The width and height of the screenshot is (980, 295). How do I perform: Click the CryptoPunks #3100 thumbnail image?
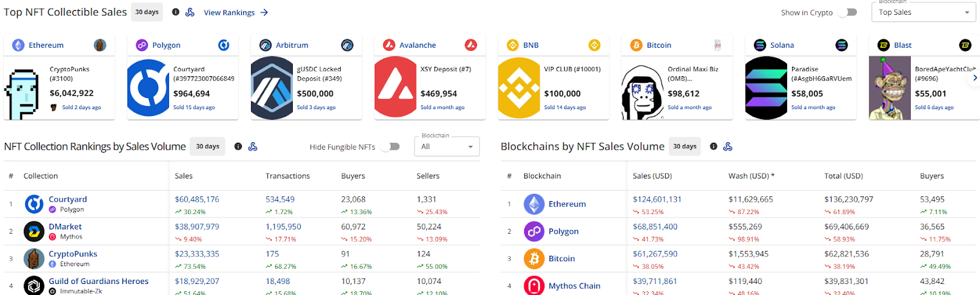(23, 92)
